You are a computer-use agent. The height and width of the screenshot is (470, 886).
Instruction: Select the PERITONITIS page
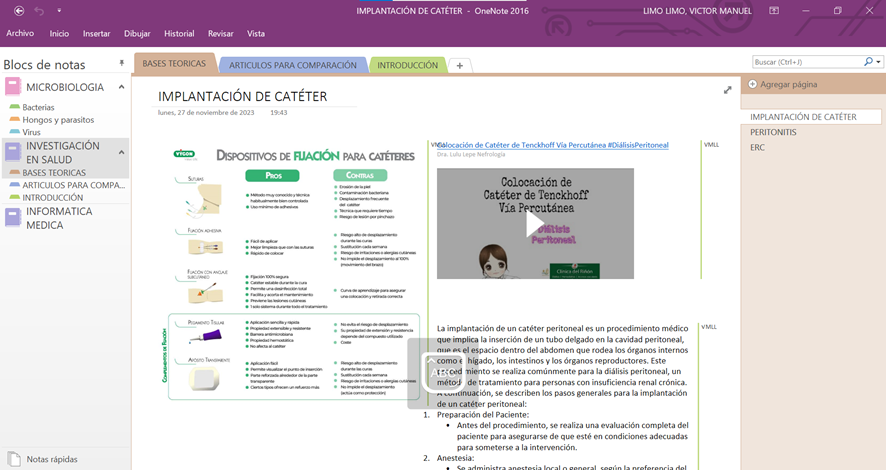pos(773,132)
